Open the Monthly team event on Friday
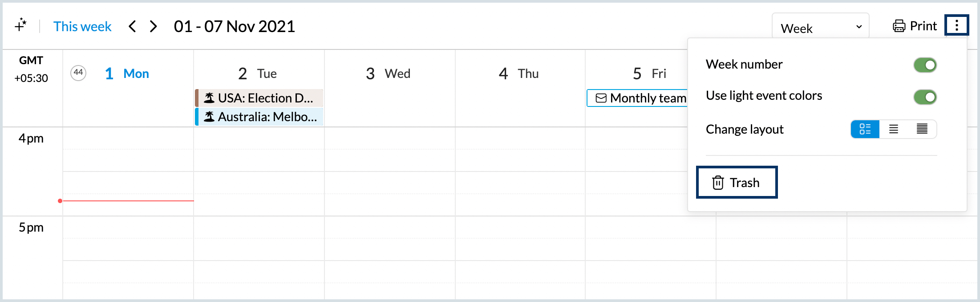Image resolution: width=980 pixels, height=302 pixels. click(x=638, y=98)
